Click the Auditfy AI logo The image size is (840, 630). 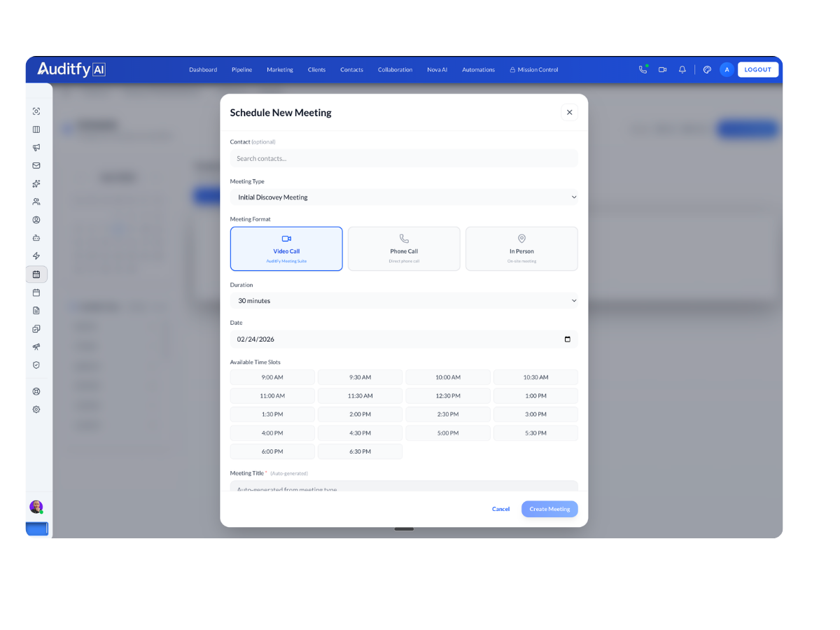pos(71,69)
